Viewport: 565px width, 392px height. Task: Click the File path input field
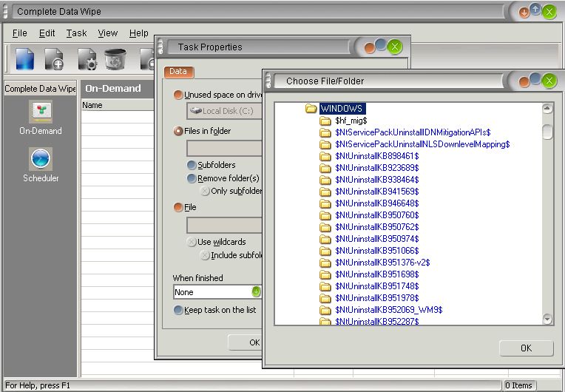(225, 225)
